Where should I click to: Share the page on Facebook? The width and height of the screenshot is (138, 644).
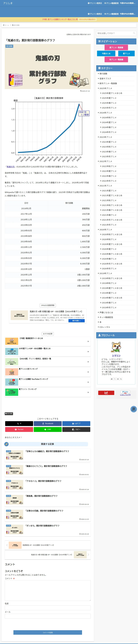[48, 424]
